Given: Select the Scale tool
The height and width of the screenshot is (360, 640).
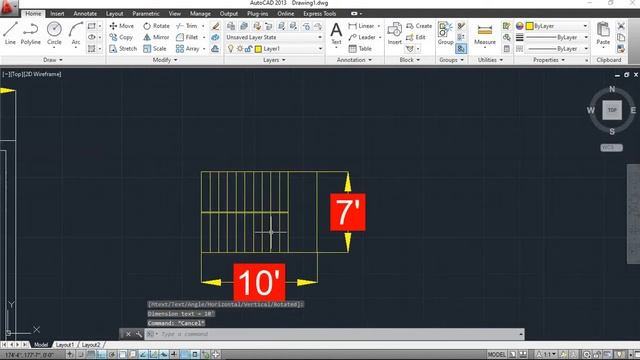Looking at the screenshot, I should tap(155, 49).
